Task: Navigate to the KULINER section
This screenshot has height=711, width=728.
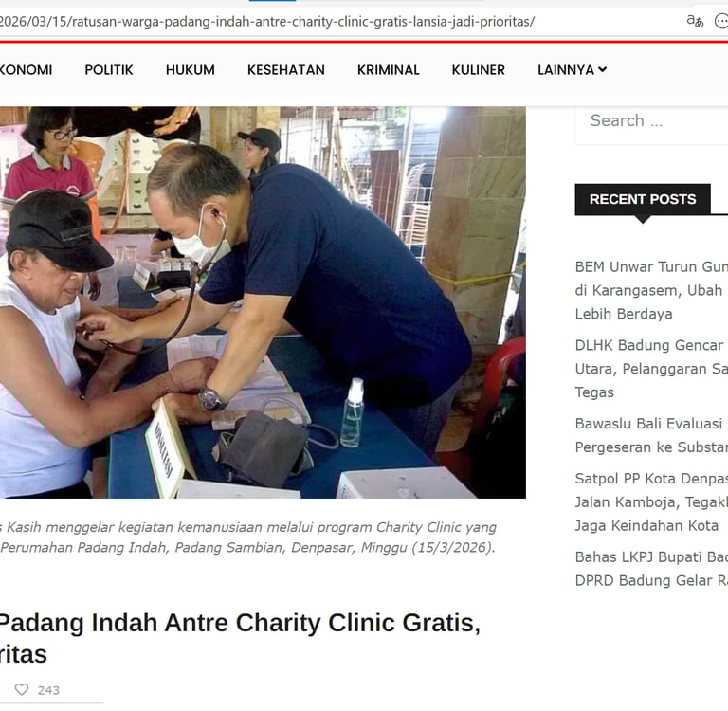Action: point(478,69)
